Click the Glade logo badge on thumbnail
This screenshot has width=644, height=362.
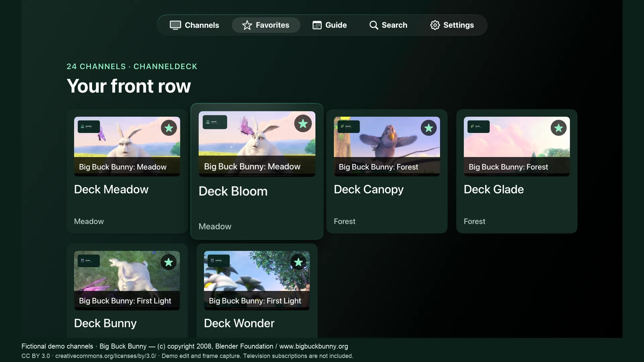(x=478, y=127)
